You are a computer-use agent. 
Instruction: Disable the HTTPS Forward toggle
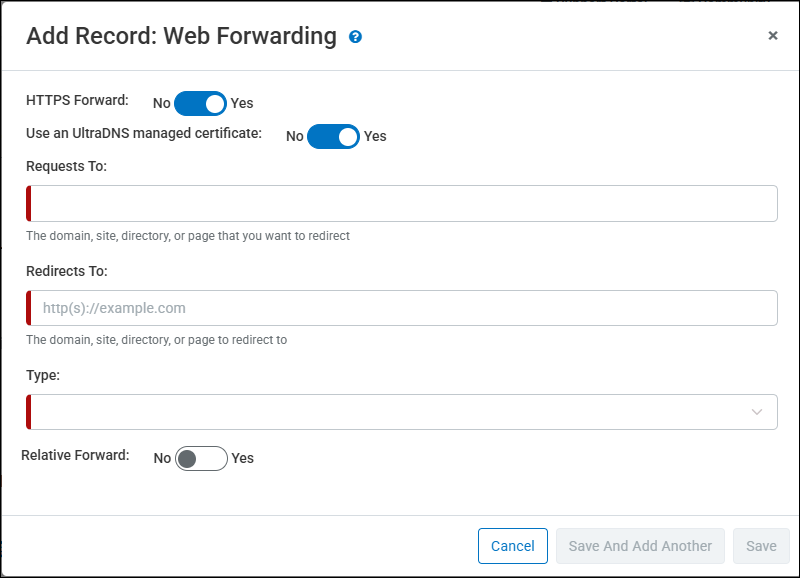pos(200,103)
